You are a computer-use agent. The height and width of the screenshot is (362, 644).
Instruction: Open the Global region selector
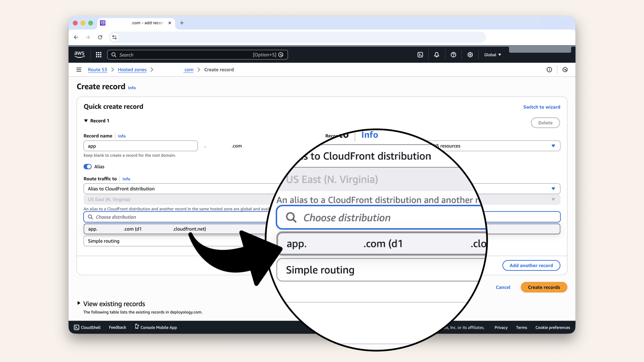[x=492, y=55]
